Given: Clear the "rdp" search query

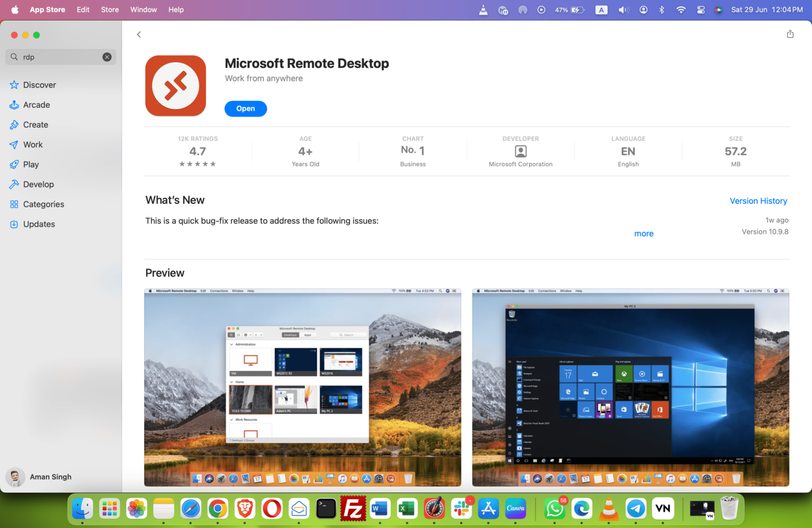Looking at the screenshot, I should pos(107,57).
